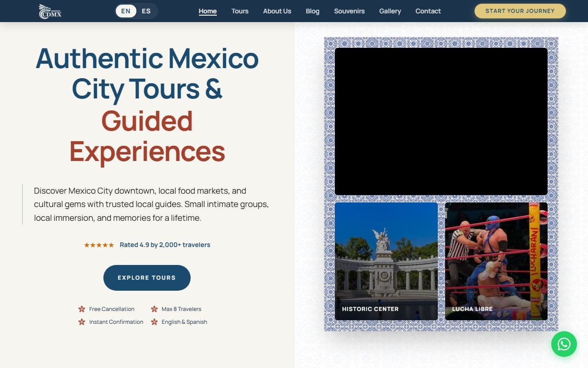Click the Explore Tours button
Screen dimensions: 588x368
147,278
